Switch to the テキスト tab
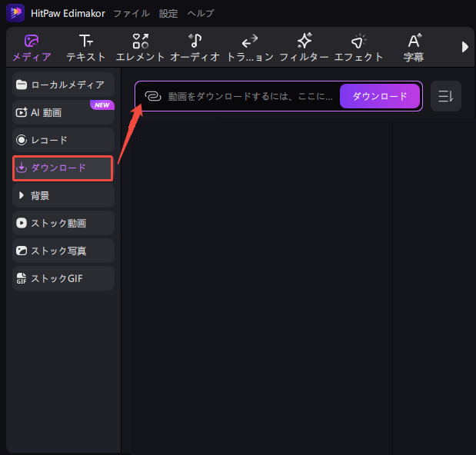This screenshot has height=455, width=476. tap(86, 48)
